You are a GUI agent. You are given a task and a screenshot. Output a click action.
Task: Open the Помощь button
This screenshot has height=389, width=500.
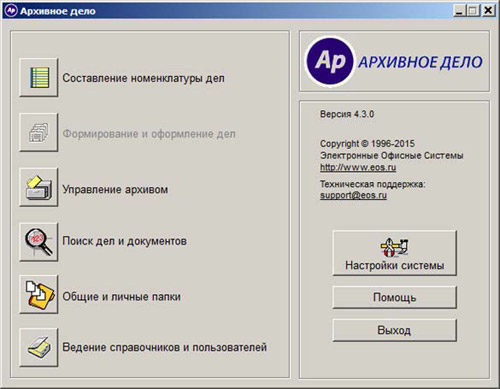395,297
